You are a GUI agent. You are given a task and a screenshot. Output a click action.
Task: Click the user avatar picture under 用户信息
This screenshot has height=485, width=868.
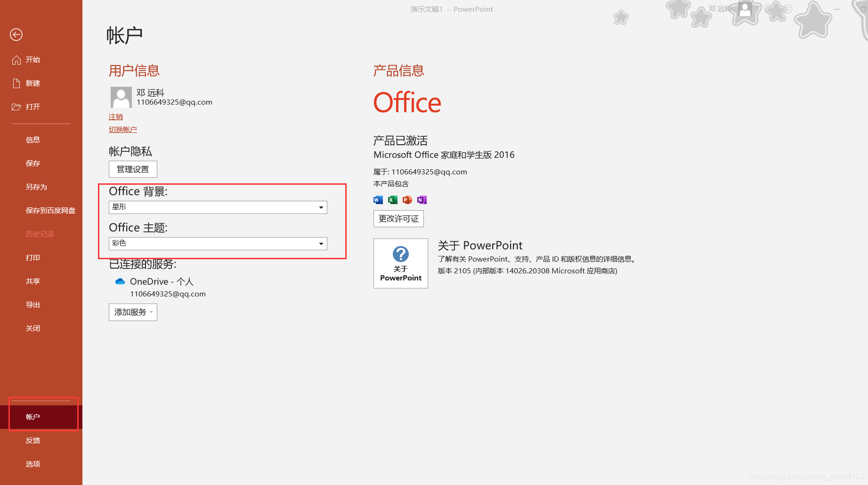click(x=121, y=97)
